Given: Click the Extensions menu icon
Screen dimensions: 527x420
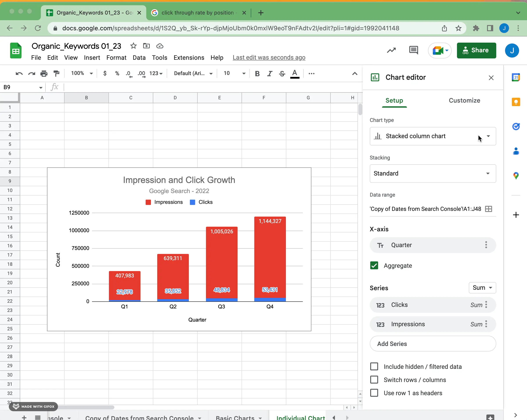Looking at the screenshot, I should click(x=189, y=57).
